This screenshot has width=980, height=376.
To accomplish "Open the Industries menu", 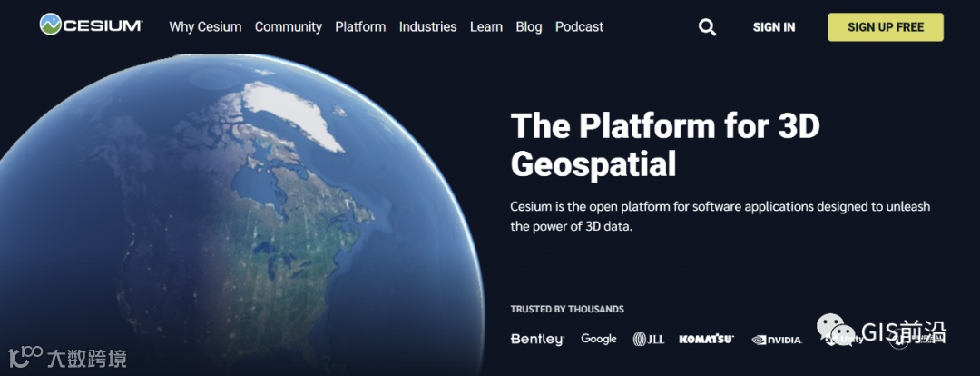I will pos(428,27).
